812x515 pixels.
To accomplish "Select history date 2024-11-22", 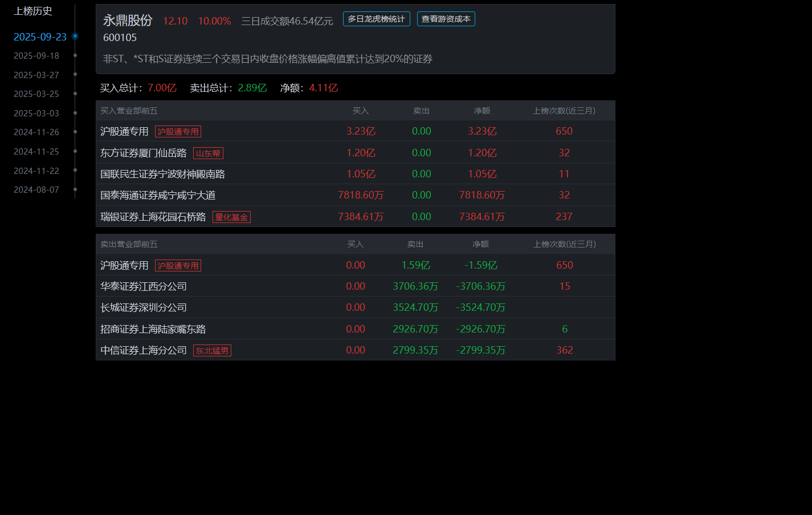I will pos(36,171).
